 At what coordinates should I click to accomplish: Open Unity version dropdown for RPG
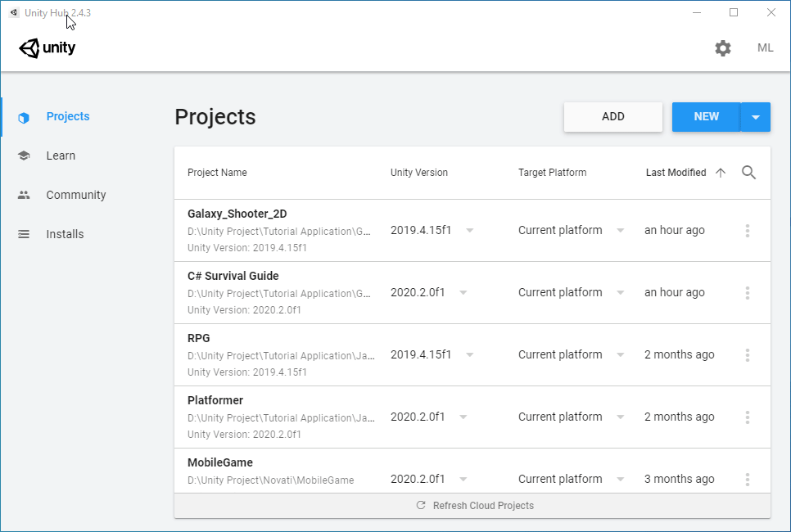(470, 355)
